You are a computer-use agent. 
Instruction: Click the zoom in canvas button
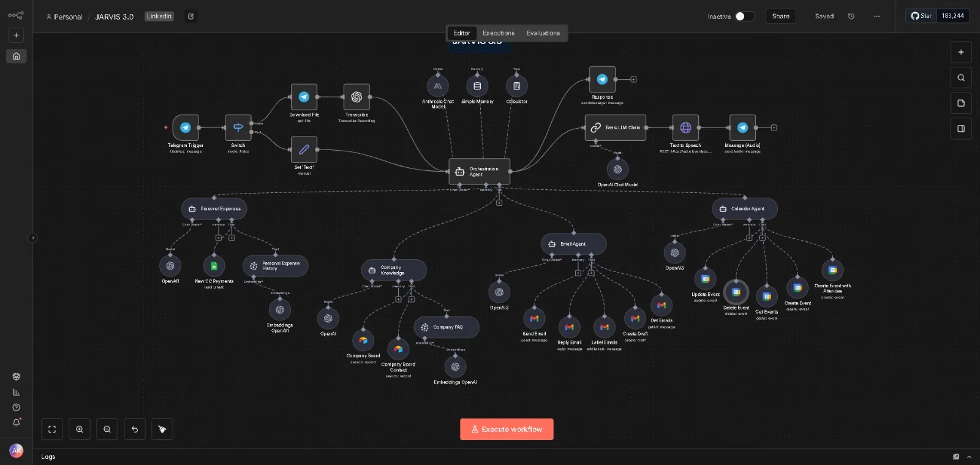pos(80,429)
